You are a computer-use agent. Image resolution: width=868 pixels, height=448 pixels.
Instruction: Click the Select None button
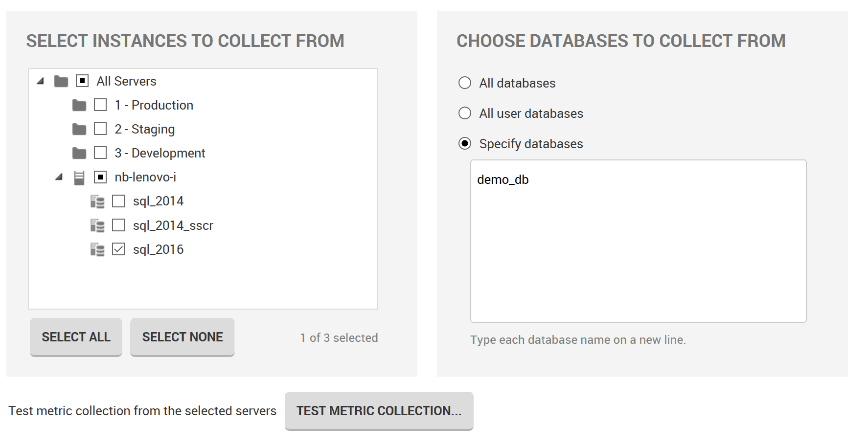(183, 337)
